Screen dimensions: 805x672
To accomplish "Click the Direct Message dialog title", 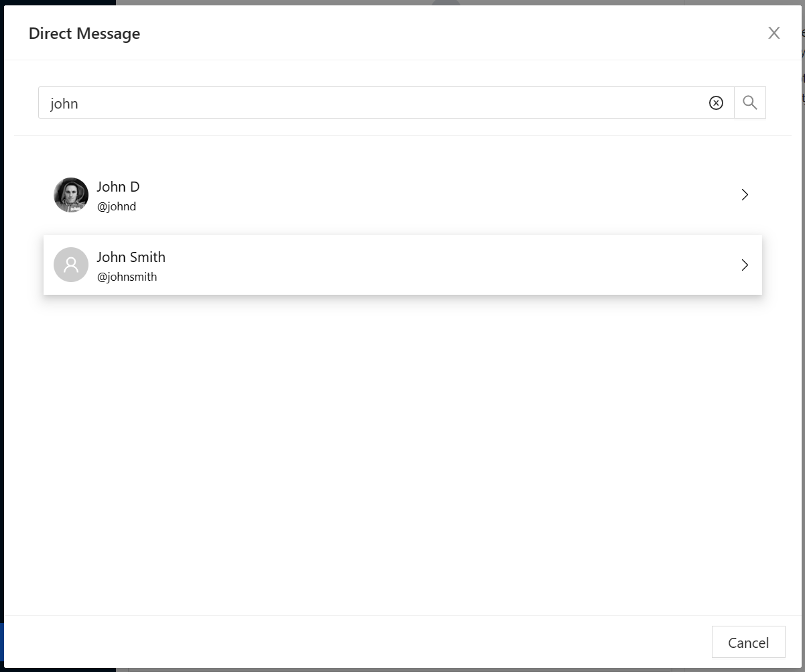I will tap(84, 33).
